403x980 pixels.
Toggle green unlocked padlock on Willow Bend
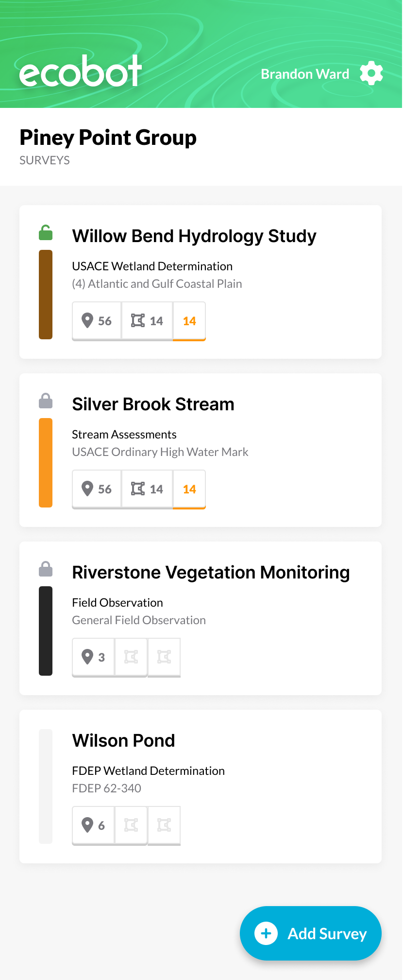pos(46,233)
